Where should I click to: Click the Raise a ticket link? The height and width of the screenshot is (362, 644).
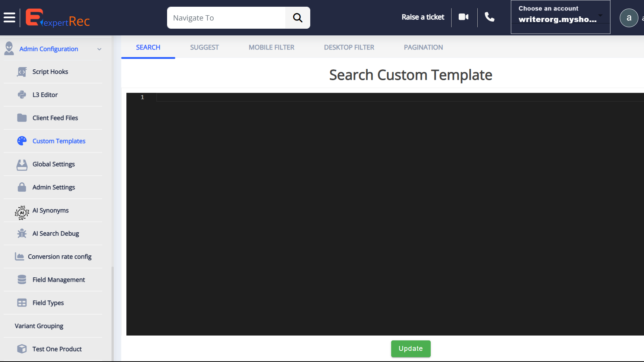tap(422, 17)
